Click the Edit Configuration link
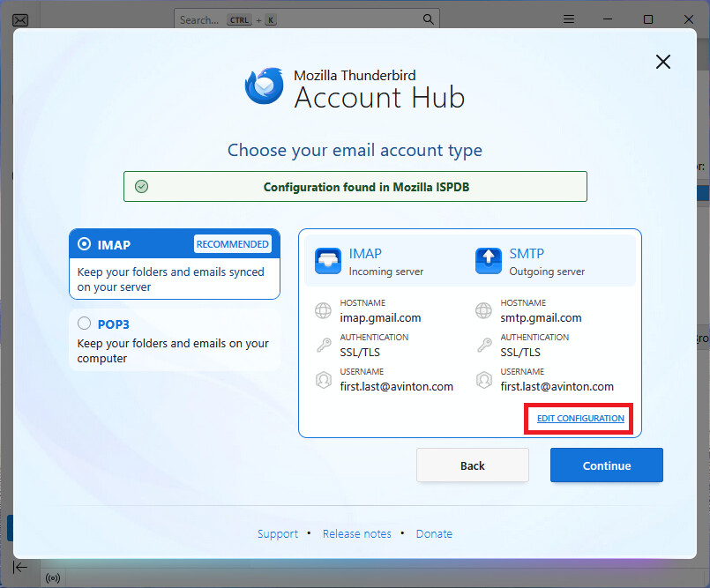The image size is (710, 588). (x=580, y=418)
